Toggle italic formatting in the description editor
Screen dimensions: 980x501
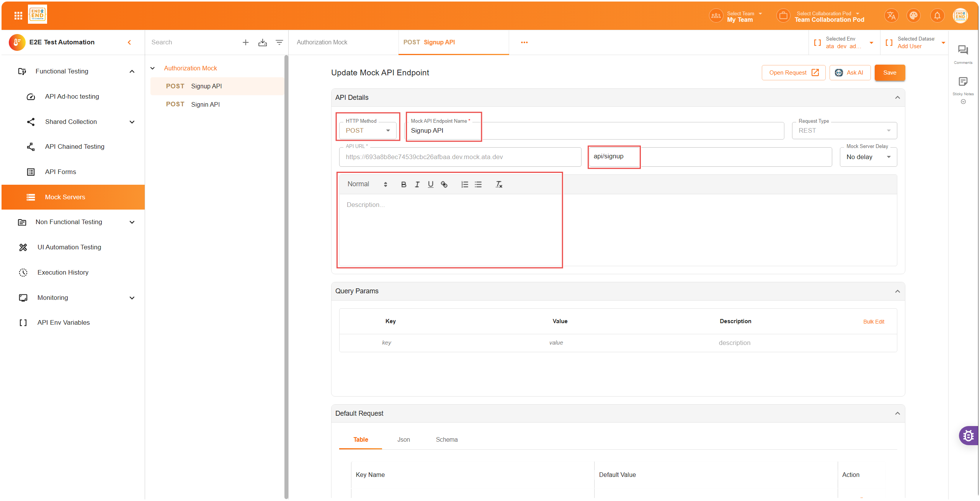pos(417,184)
